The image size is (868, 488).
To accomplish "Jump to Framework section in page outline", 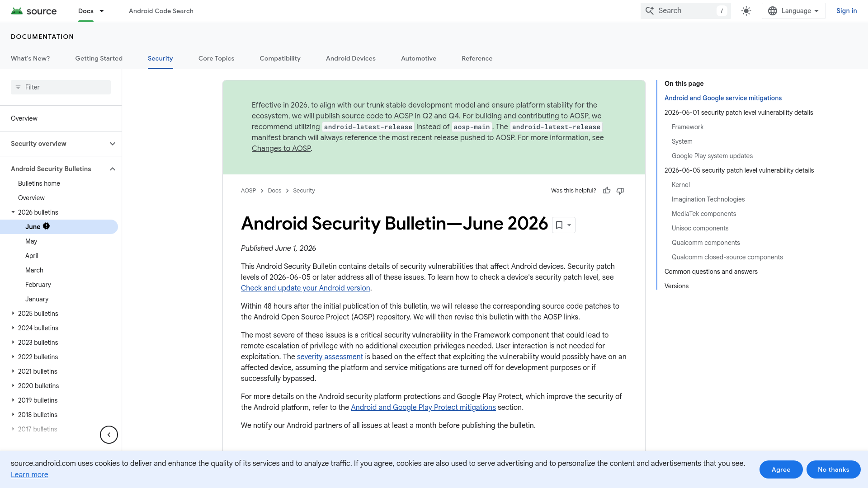I will [x=688, y=127].
